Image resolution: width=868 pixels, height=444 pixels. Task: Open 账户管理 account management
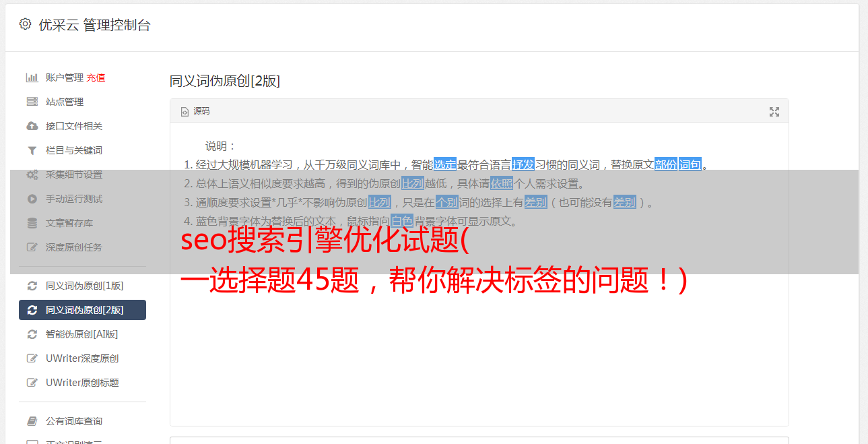(x=65, y=77)
